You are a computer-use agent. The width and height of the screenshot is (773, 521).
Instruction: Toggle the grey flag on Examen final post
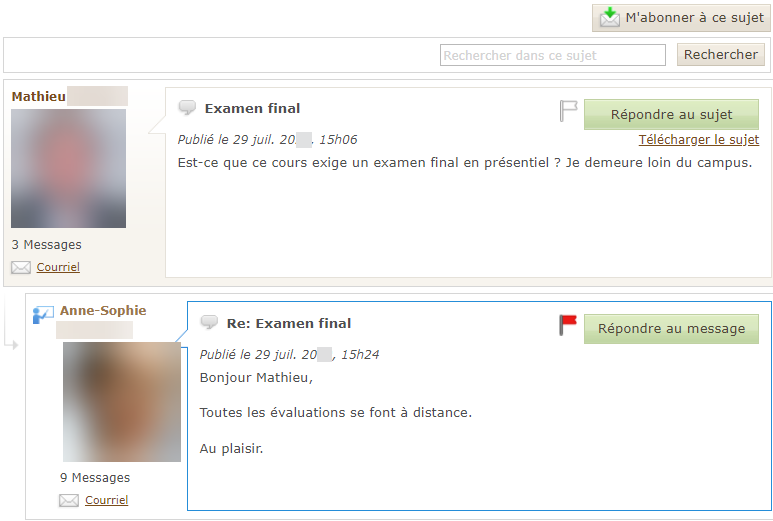point(568,110)
